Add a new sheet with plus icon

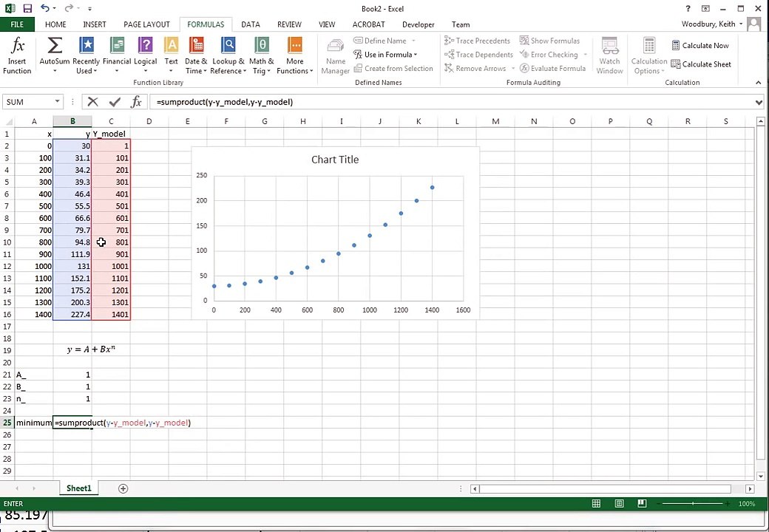[123, 488]
